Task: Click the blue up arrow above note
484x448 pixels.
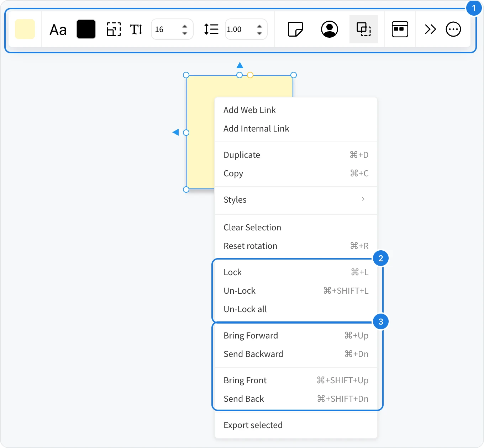Action: 240,65
